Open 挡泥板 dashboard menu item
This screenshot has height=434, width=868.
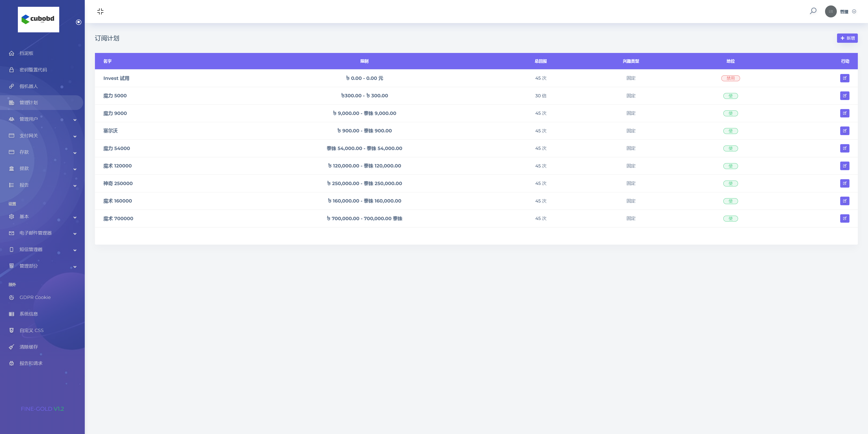[26, 53]
